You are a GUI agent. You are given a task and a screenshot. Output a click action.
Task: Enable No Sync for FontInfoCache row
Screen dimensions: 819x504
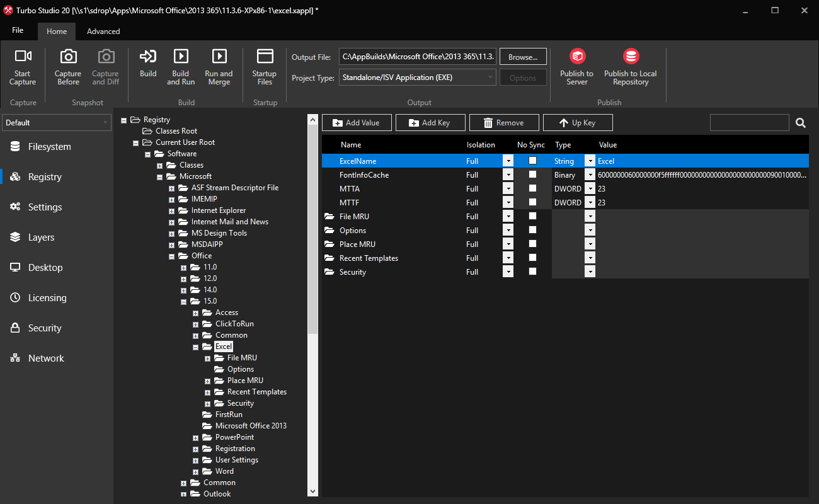click(532, 175)
